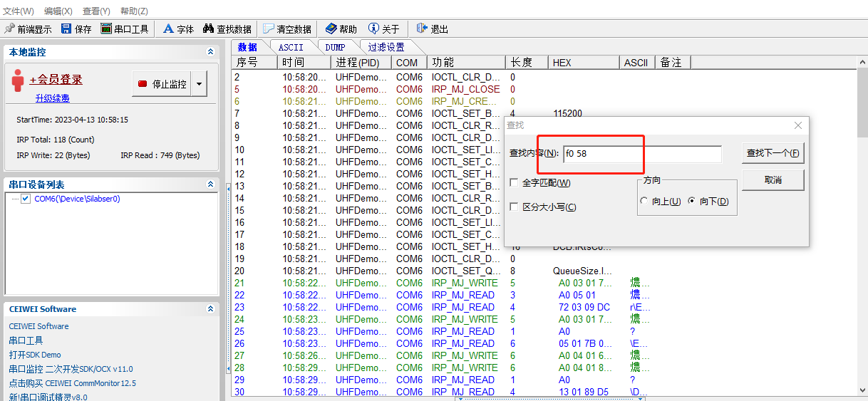Click the 备注 column header
This screenshot has width=868, height=401.
[x=673, y=63]
